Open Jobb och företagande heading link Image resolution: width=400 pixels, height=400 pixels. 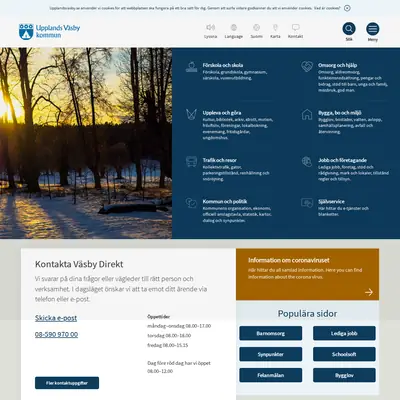click(x=342, y=160)
